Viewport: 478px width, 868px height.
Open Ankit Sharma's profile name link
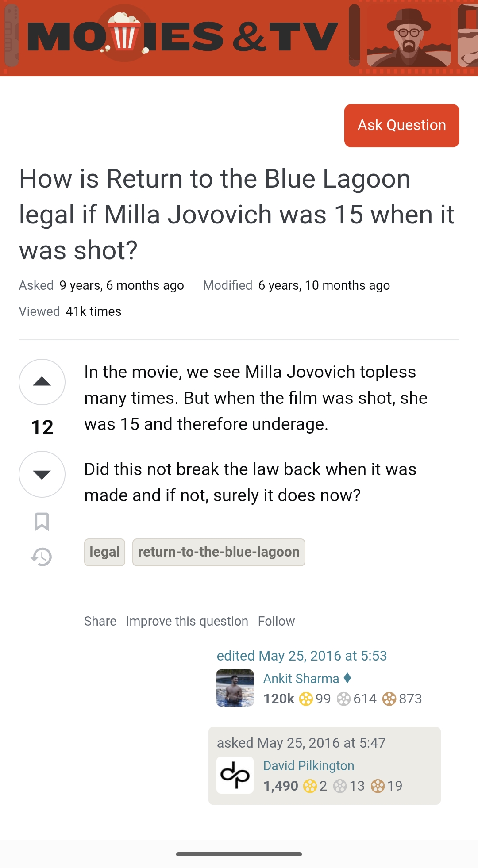click(x=301, y=679)
